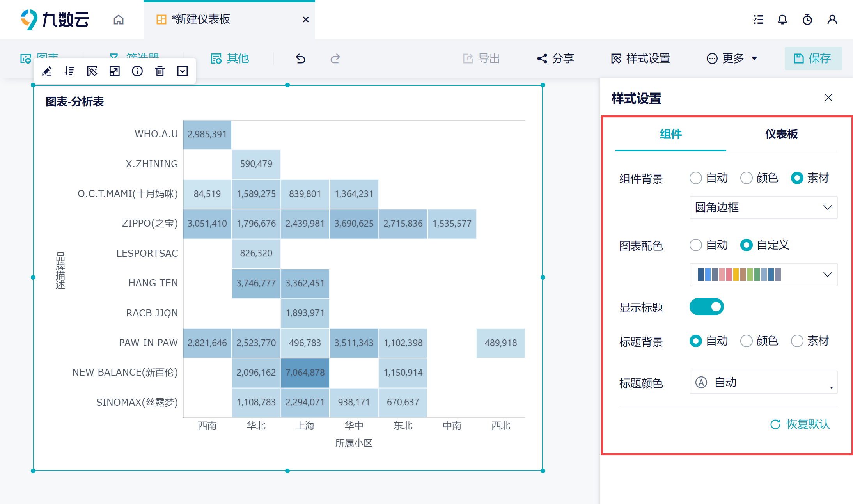Viewport: 853px width, 504px height.
Task: Open the info icon on chart toolbar
Action: 137,71
